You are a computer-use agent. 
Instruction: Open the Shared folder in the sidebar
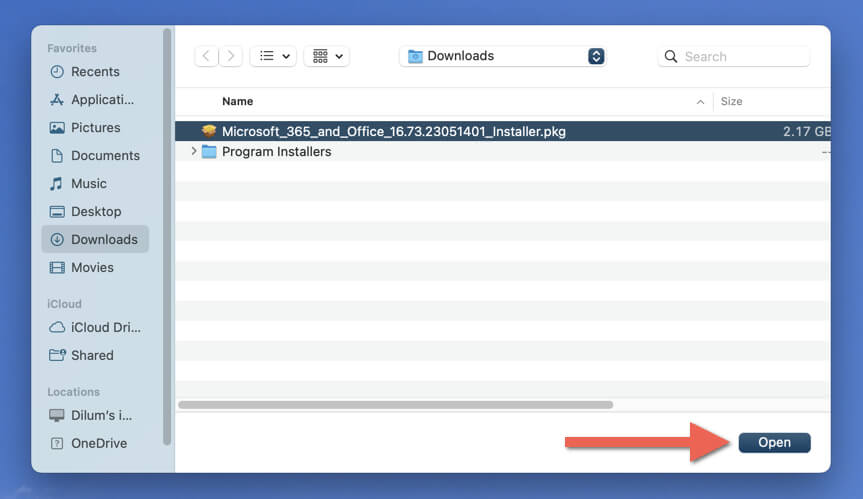[x=95, y=355]
